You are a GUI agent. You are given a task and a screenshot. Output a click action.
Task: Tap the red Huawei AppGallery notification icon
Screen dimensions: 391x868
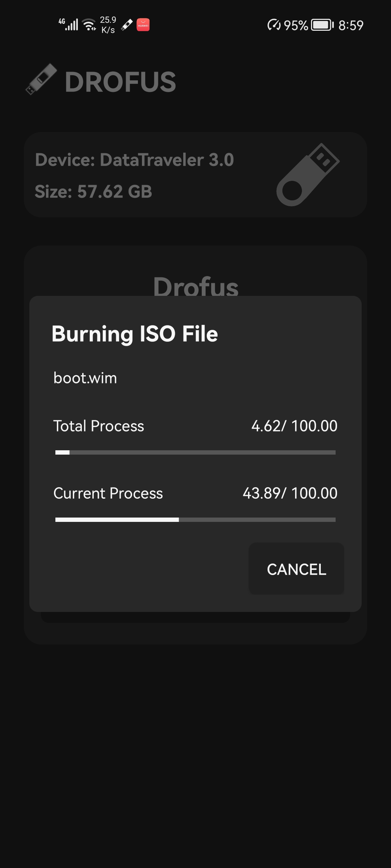(143, 25)
